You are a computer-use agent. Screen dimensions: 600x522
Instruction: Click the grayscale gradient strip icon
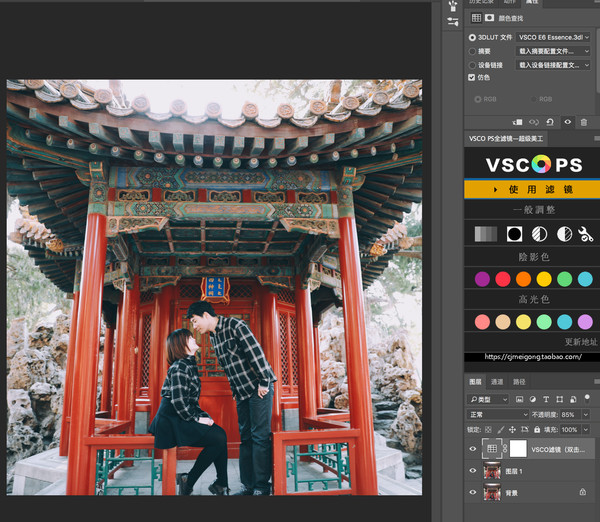click(x=485, y=234)
